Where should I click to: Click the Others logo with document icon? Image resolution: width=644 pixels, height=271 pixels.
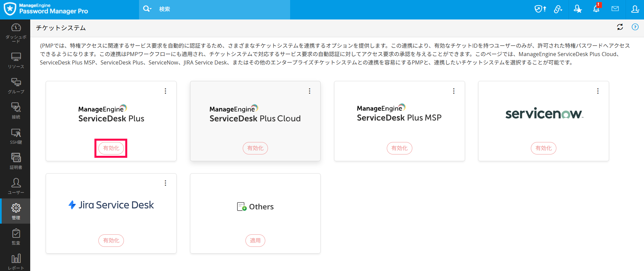pyautogui.click(x=255, y=207)
